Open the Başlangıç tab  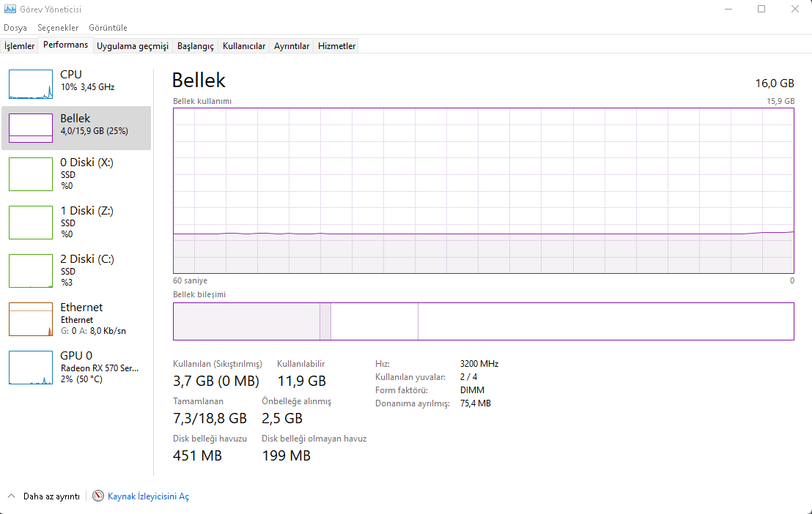pyautogui.click(x=195, y=46)
